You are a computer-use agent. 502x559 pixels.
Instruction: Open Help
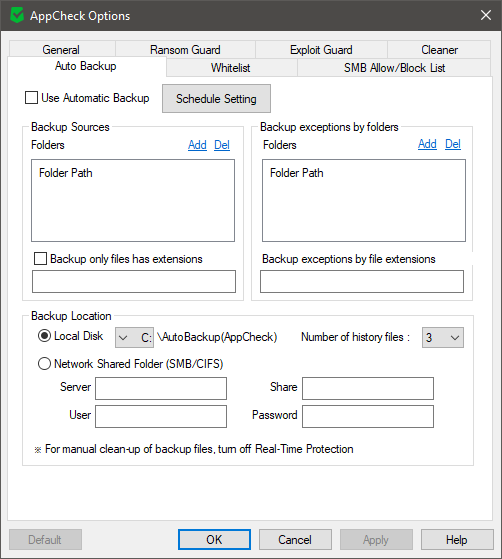tap(457, 539)
